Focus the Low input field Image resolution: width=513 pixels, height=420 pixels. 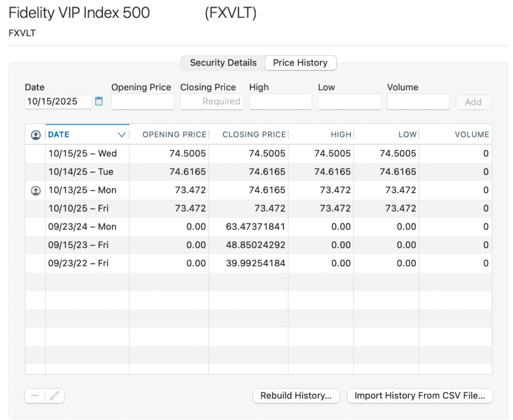350,102
